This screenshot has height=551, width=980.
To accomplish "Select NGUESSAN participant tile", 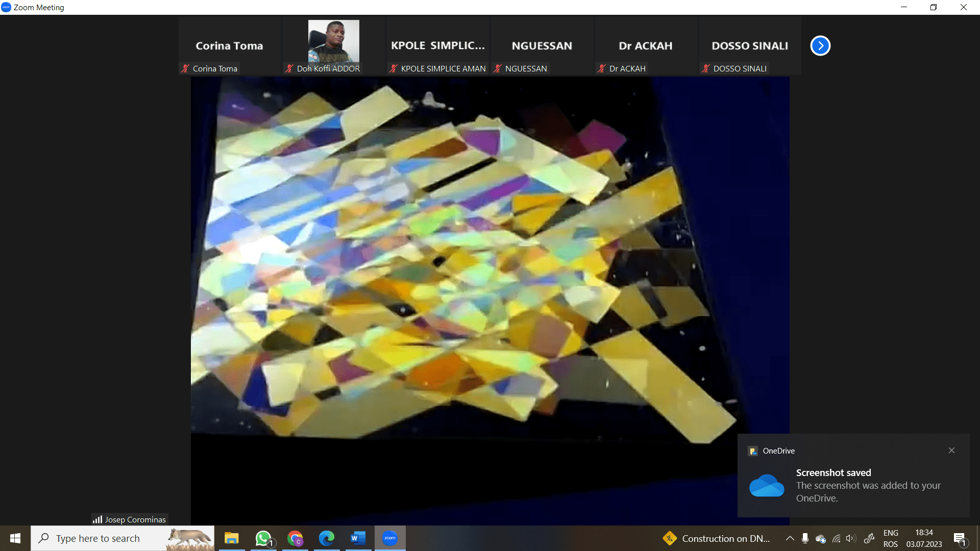I will [x=542, y=45].
